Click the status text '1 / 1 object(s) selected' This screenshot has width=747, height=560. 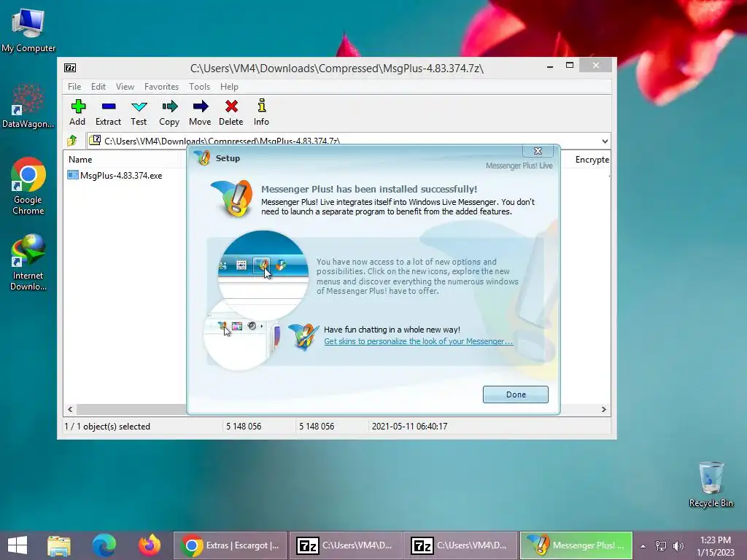(107, 427)
